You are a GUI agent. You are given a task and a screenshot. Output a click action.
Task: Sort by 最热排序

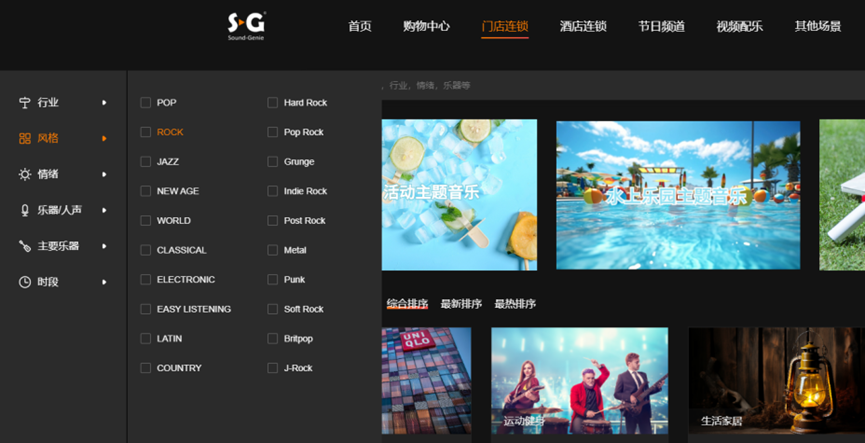pos(515,304)
